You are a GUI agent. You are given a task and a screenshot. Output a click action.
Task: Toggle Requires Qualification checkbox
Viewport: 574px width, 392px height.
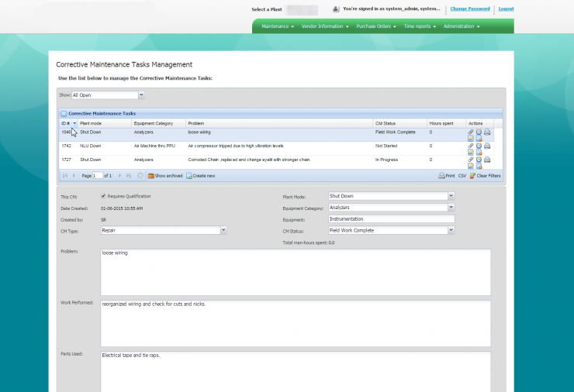tap(103, 196)
